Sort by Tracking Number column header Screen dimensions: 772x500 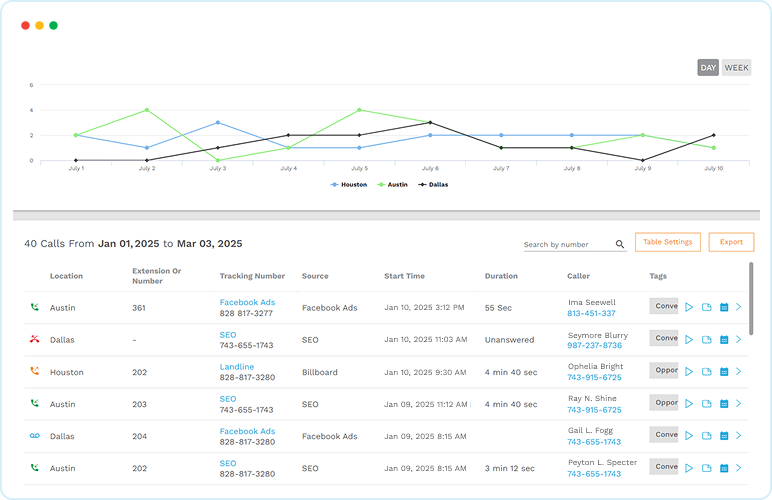tap(252, 276)
